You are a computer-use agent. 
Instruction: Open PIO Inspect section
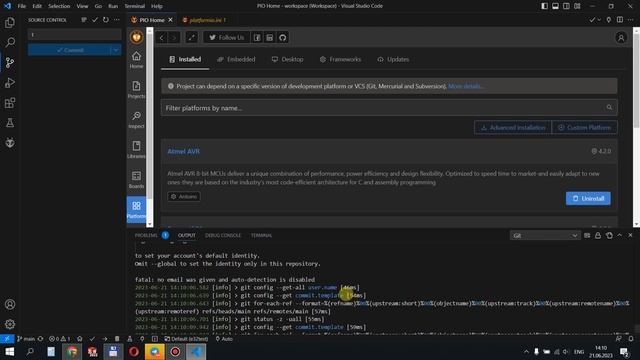(136, 120)
